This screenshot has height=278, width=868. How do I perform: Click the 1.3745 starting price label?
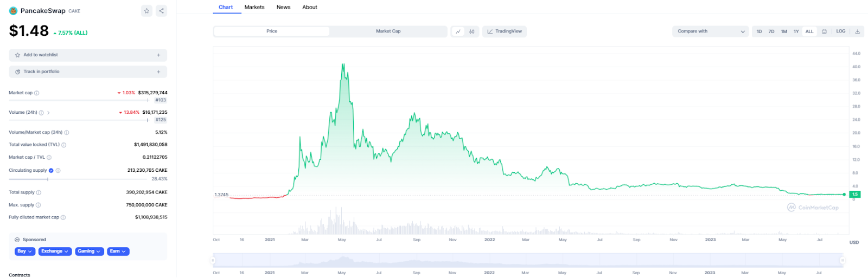pos(221,195)
